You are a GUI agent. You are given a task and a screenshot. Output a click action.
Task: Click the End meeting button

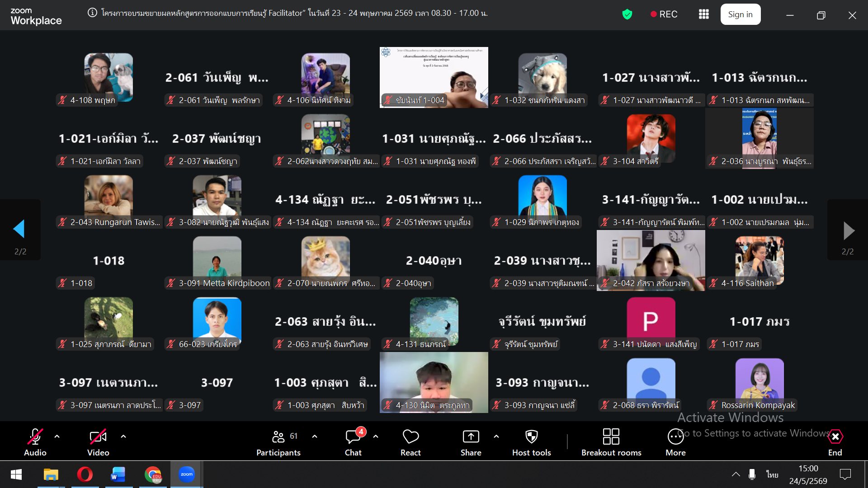[835, 442]
